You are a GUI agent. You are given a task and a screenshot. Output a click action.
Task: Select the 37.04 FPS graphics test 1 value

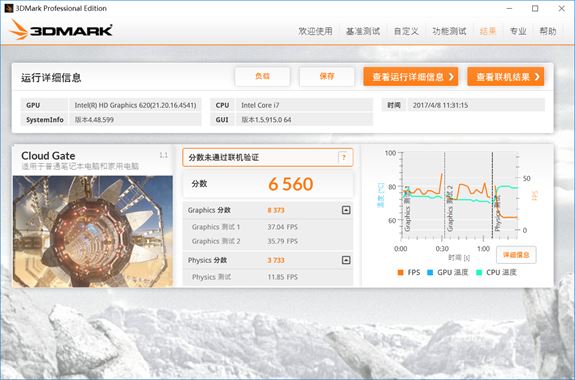click(282, 227)
